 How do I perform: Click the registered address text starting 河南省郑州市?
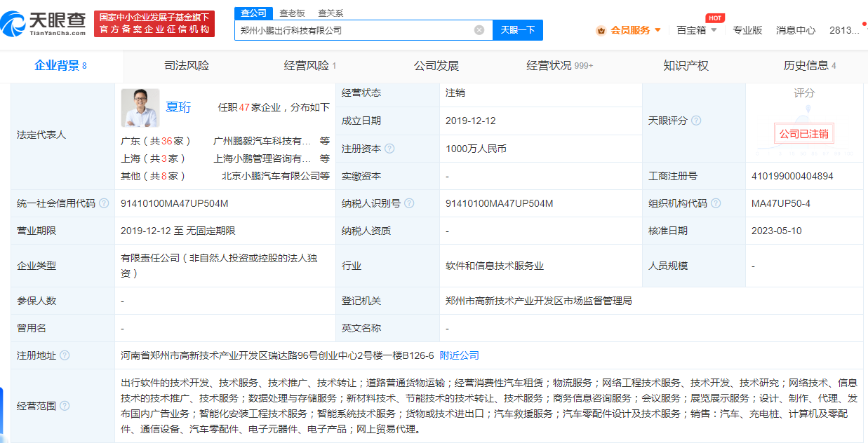(277, 355)
